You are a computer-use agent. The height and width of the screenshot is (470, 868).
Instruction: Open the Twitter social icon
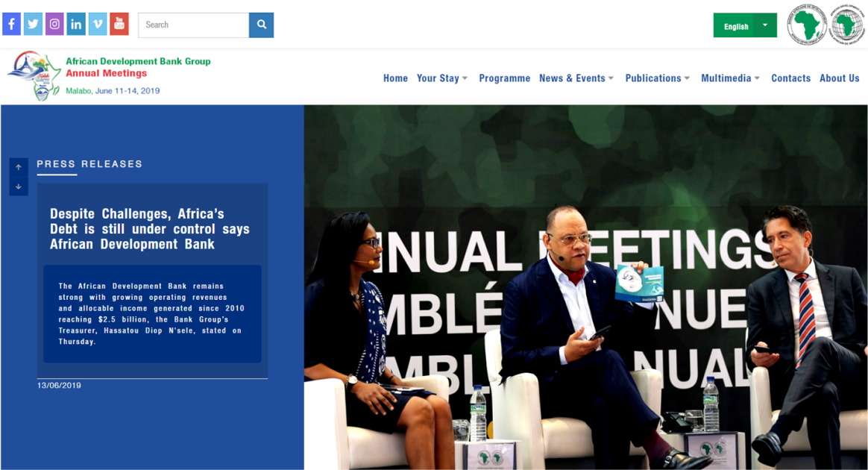(34, 25)
